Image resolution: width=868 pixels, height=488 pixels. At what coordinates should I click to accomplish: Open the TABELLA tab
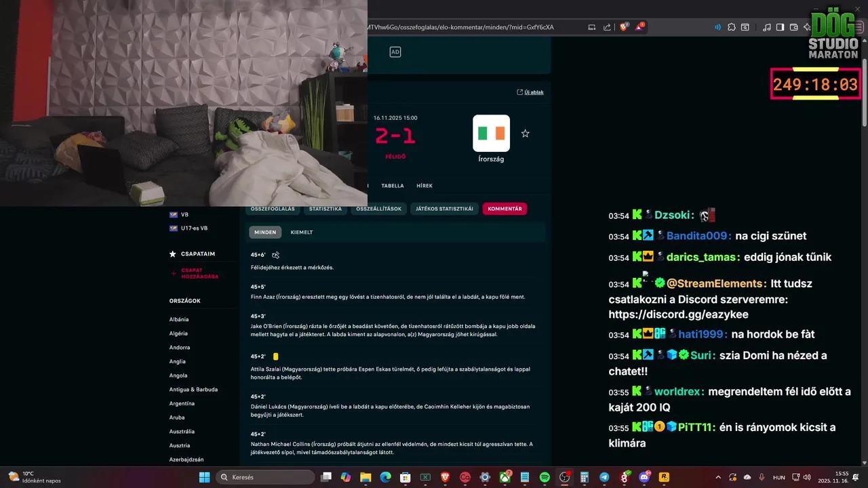point(393,186)
